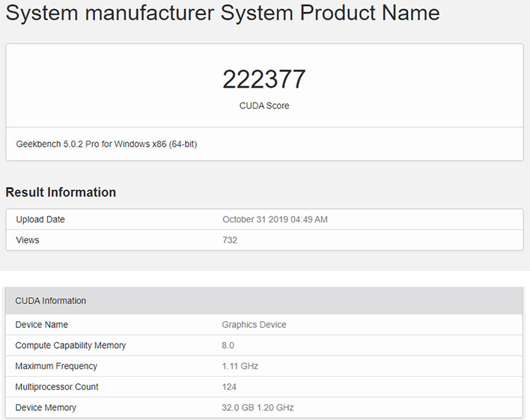Click the 'Result Information' heading

pyautogui.click(x=61, y=192)
